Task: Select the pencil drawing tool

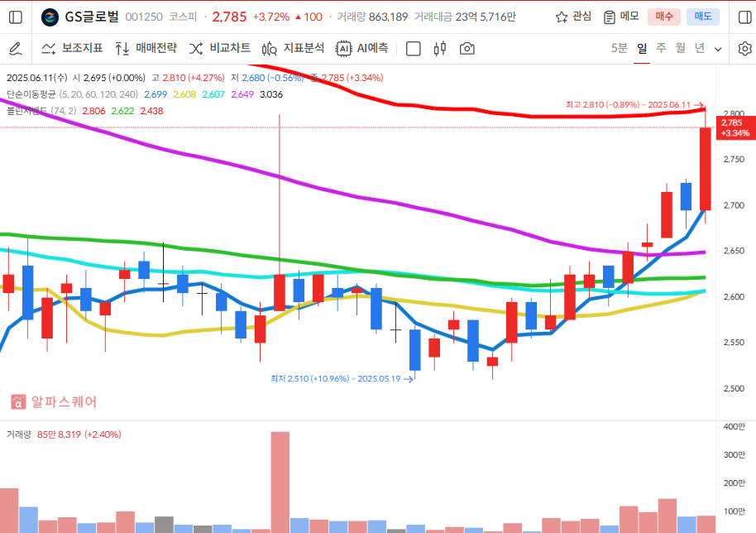Action: coord(16,48)
